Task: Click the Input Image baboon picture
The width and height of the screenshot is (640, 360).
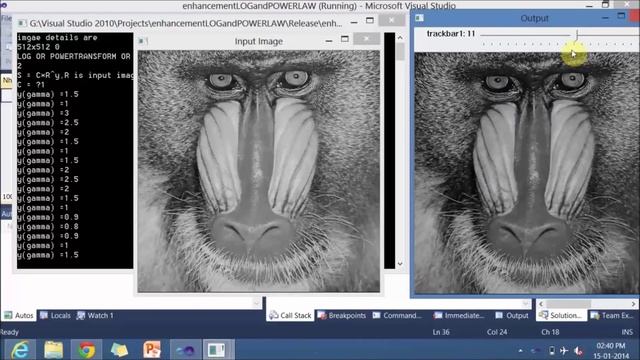Action: [259, 171]
